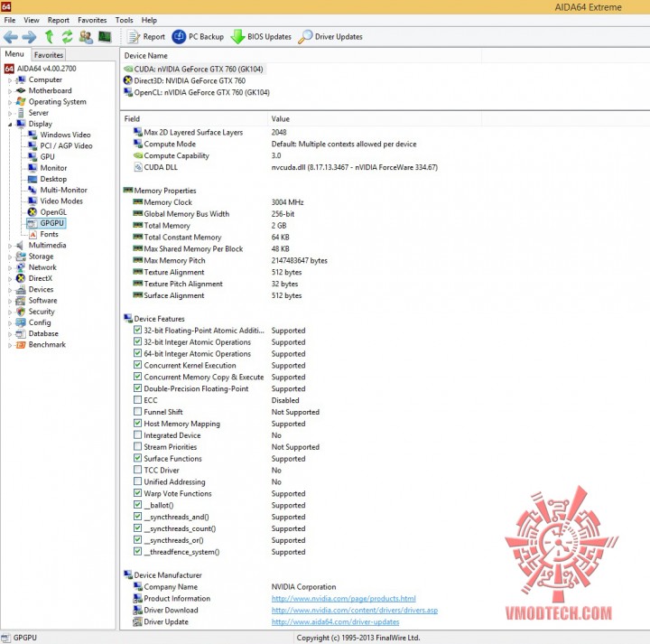The image size is (650, 644).
Task: Open the Windows Video page
Action: point(65,135)
